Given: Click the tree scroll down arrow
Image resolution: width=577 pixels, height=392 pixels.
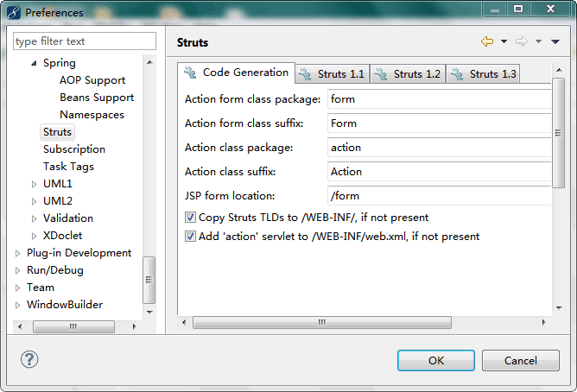Looking at the screenshot, I should (x=149, y=313).
